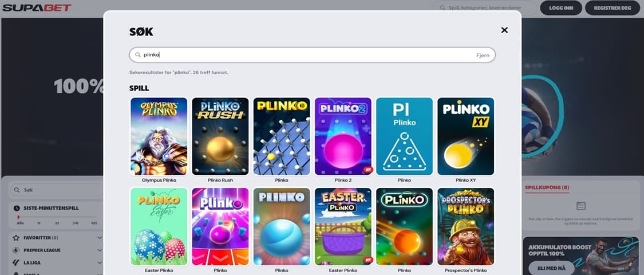Click the header search box for games and providers

(x=485, y=8)
